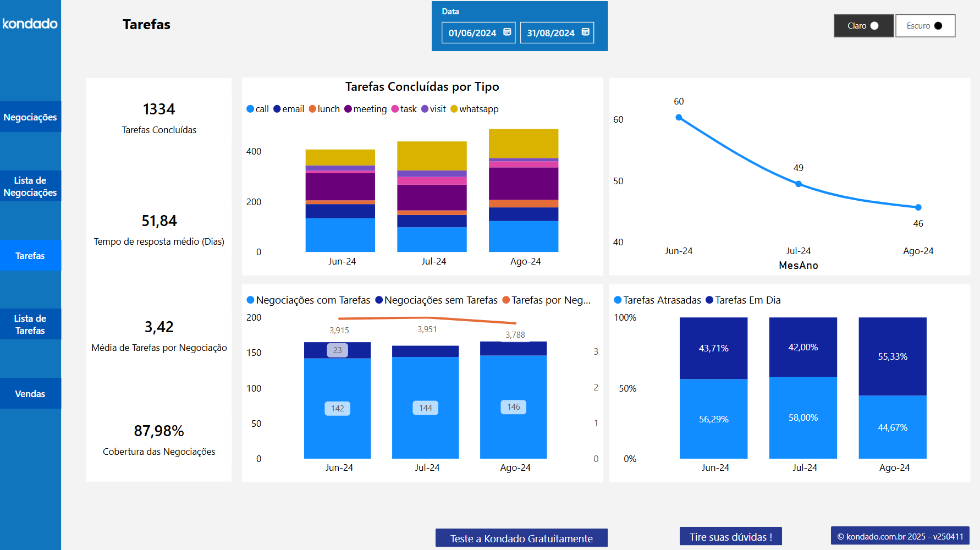Screen dimensions: 980x550
Task: Click the kondado logo
Action: (x=29, y=24)
